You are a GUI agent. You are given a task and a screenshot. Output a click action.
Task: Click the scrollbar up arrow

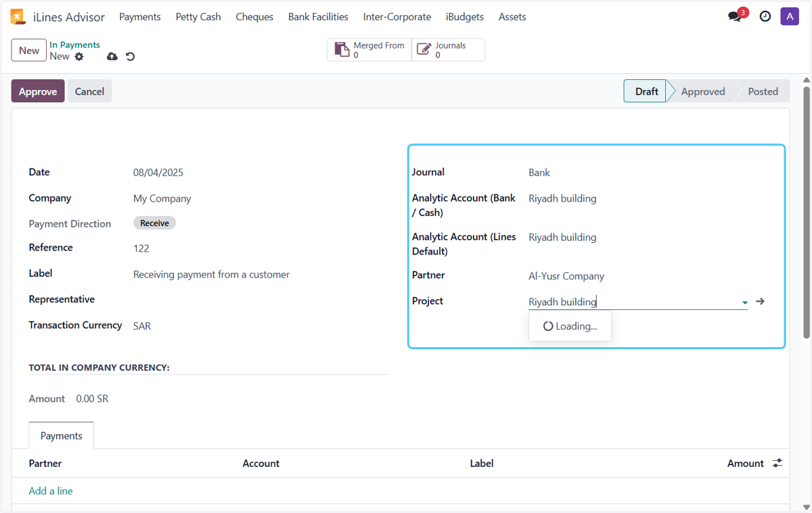click(806, 80)
